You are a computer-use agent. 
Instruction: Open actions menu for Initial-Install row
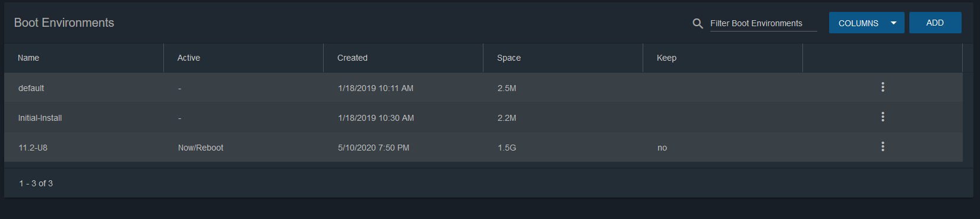(883, 117)
